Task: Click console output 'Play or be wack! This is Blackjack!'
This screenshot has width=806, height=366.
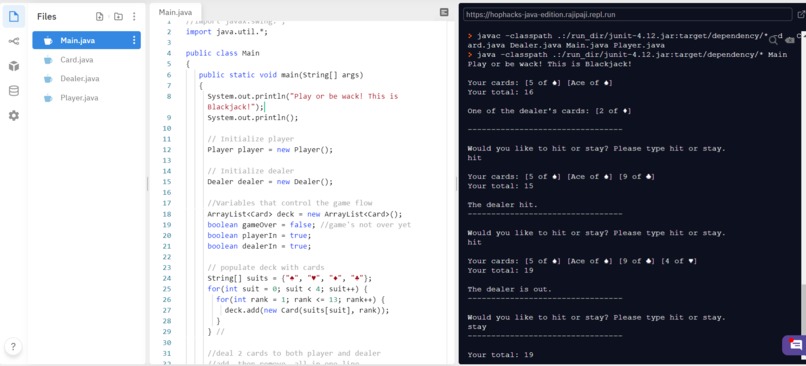Action: pyautogui.click(x=549, y=64)
